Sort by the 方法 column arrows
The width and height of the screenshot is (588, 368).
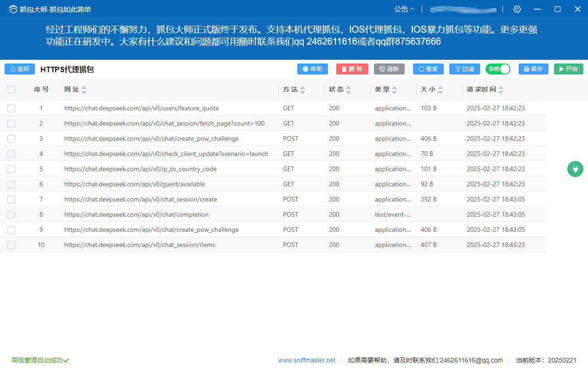pyautogui.click(x=302, y=90)
